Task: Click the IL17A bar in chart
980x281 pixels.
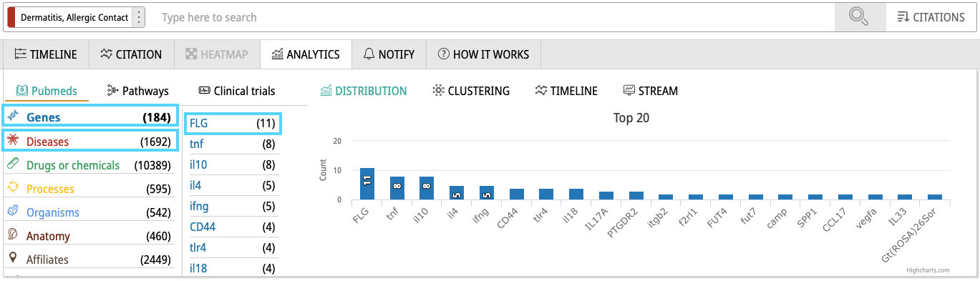Action: pyautogui.click(x=606, y=196)
